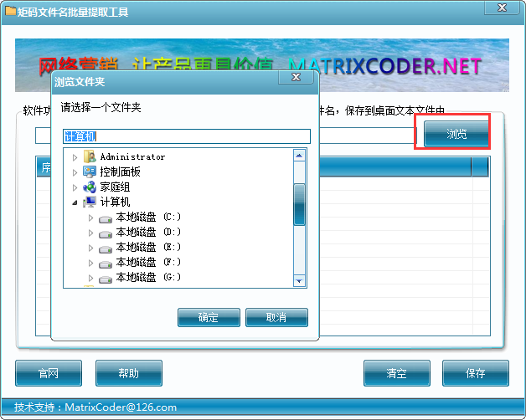Click the 浏览 browse button
Viewport: 526px width, 420px height.
456,134
